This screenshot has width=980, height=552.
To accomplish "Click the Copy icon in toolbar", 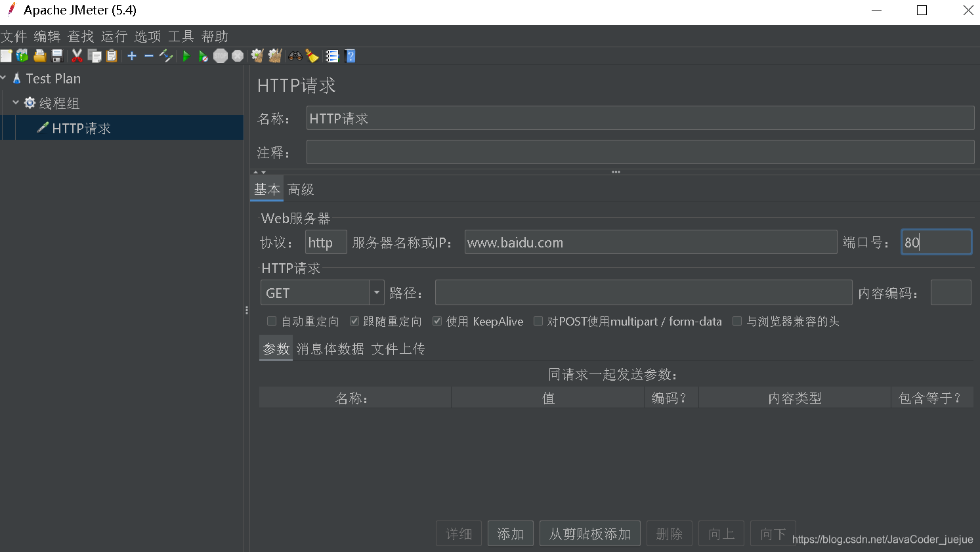I will [95, 56].
